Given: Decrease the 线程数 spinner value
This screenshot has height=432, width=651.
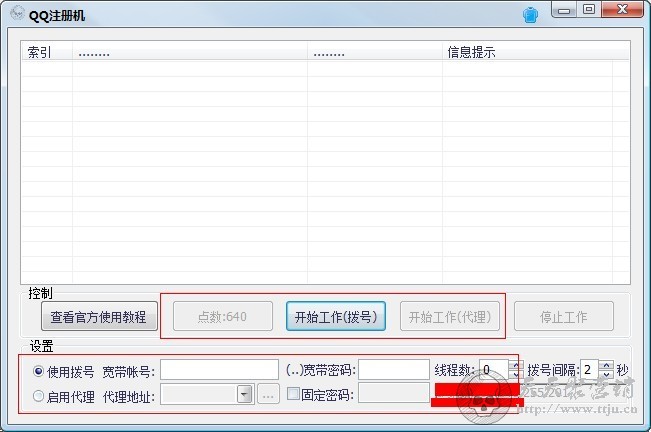Looking at the screenshot, I should (516, 374).
